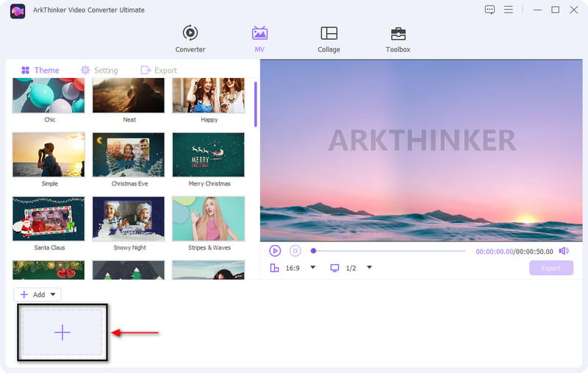Expand the 1/2 preview resolution dropdown
Image resolution: width=588 pixels, height=373 pixels.
[369, 268]
